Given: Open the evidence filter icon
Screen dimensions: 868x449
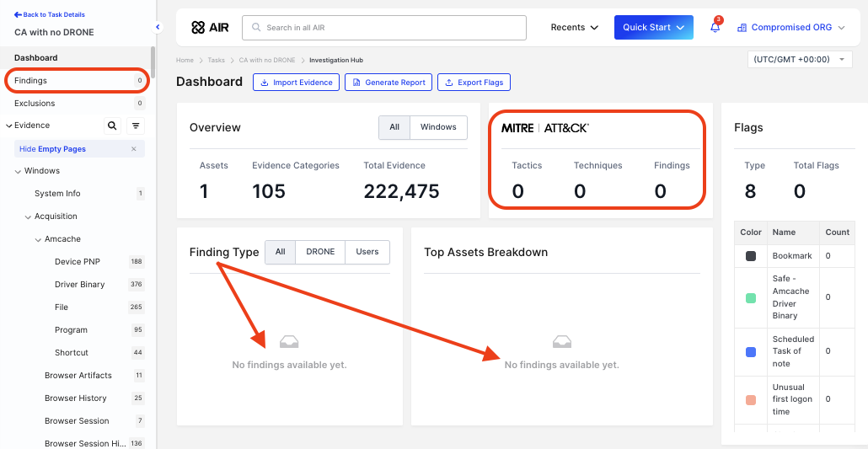Looking at the screenshot, I should click(136, 126).
